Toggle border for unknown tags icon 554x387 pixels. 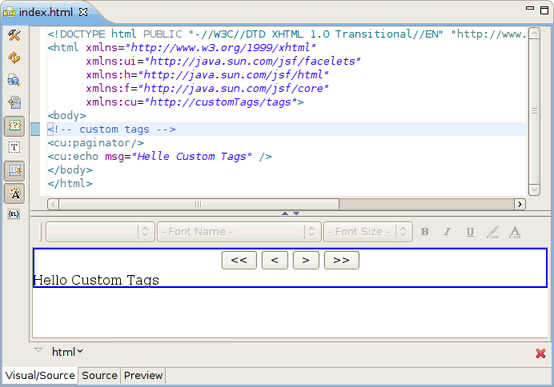click(x=14, y=126)
